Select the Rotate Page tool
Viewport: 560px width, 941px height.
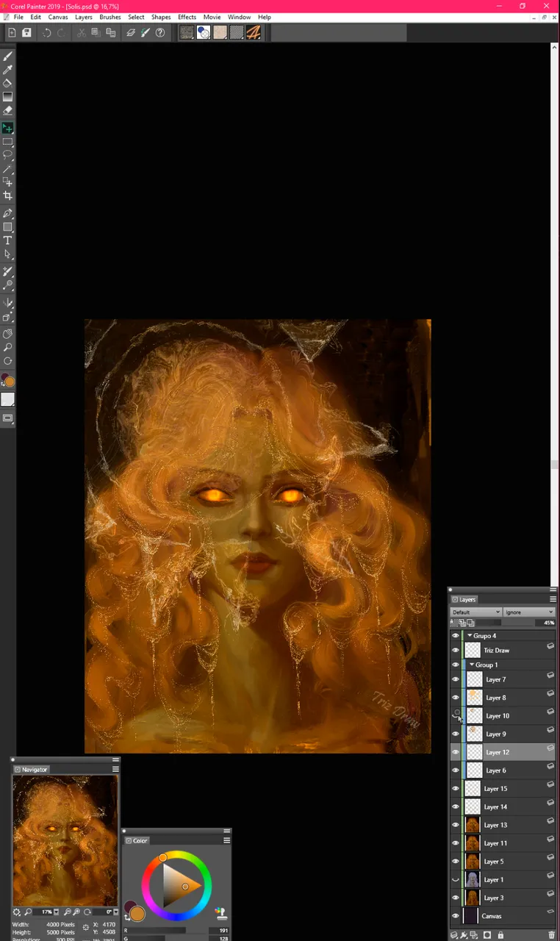click(8, 361)
